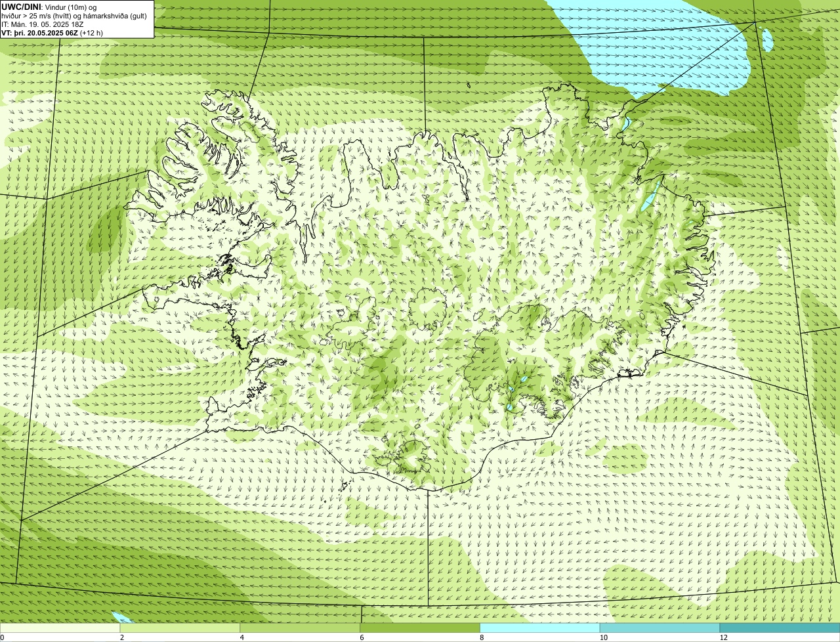Click the legend label '8'

click(482, 637)
